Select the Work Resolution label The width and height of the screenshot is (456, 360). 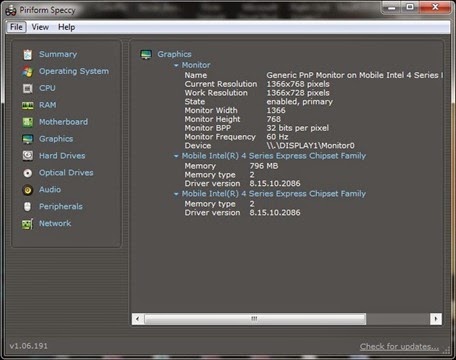[x=216, y=93]
